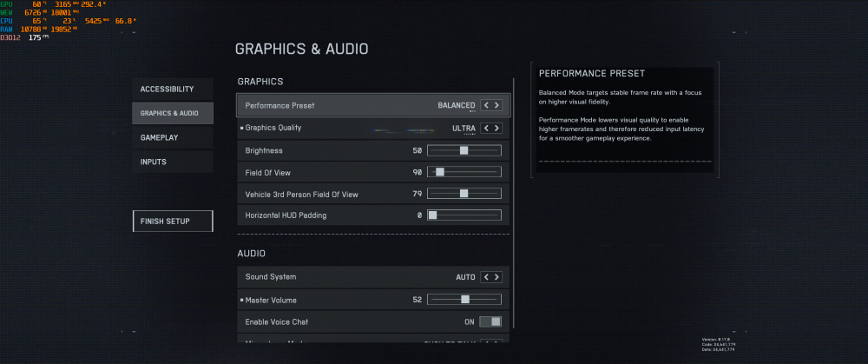Screen dimensions: 868x364
Task: Click the Finish Setup button
Action: (x=172, y=222)
